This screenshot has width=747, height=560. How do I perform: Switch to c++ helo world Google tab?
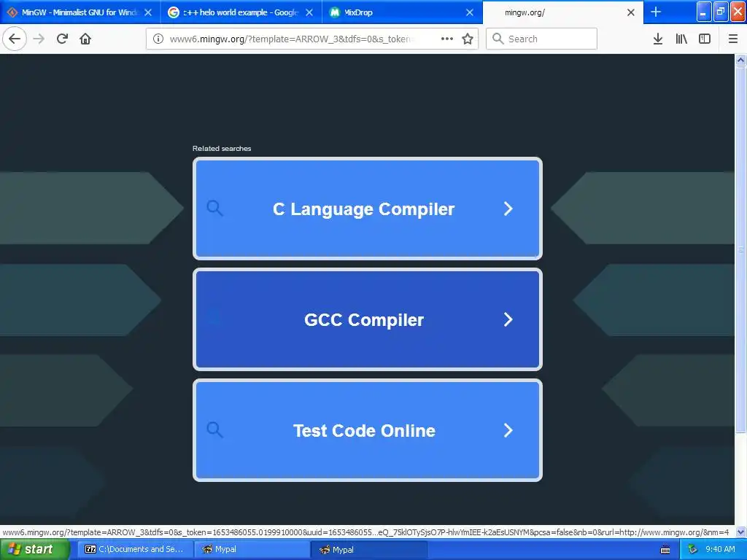click(x=241, y=12)
